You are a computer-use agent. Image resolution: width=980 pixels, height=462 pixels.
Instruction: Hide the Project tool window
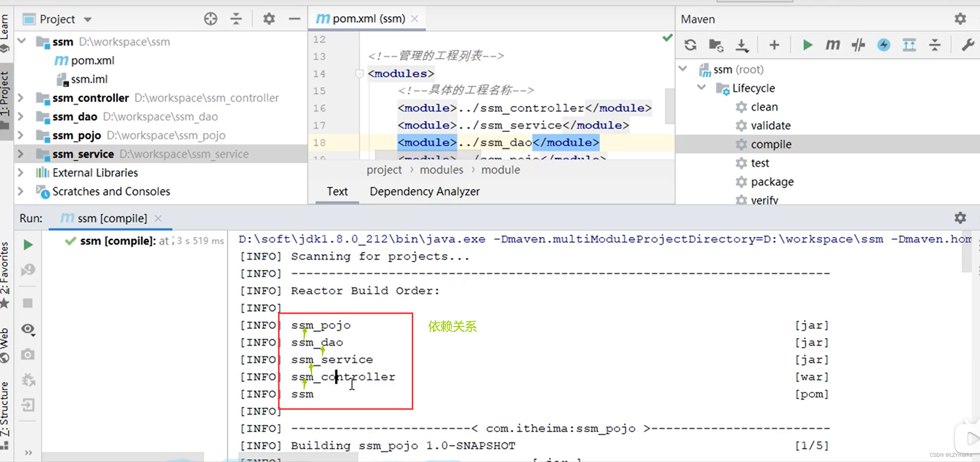tap(295, 19)
